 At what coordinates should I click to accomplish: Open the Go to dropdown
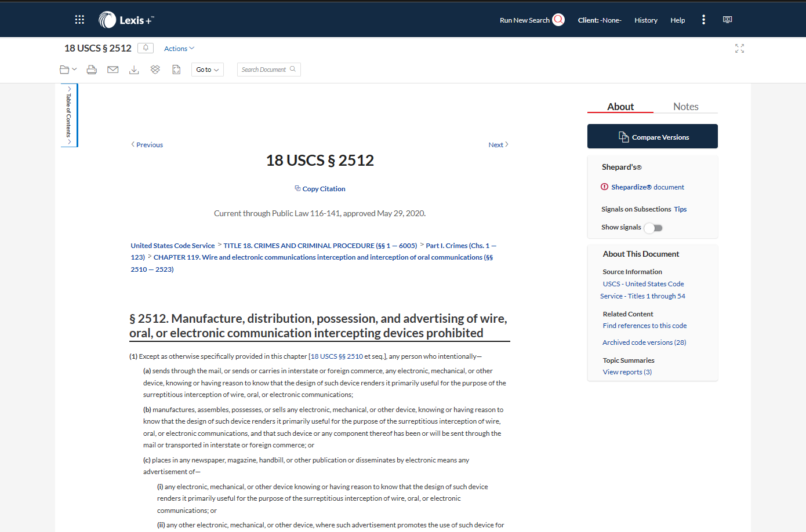208,70
